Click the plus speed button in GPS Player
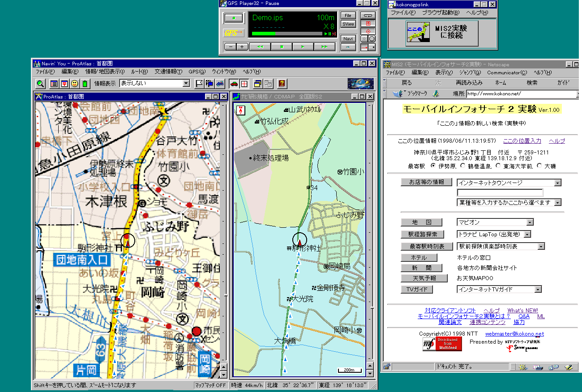 tap(242, 47)
